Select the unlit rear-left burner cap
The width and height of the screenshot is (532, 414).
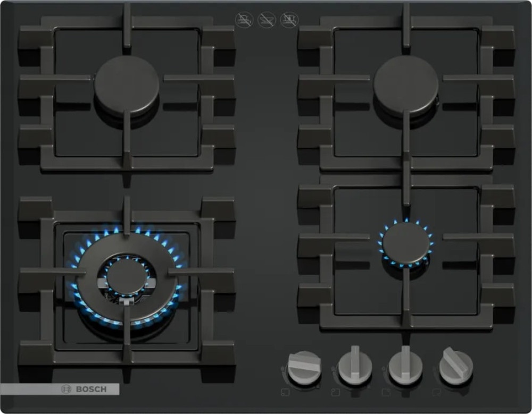[x=127, y=85]
